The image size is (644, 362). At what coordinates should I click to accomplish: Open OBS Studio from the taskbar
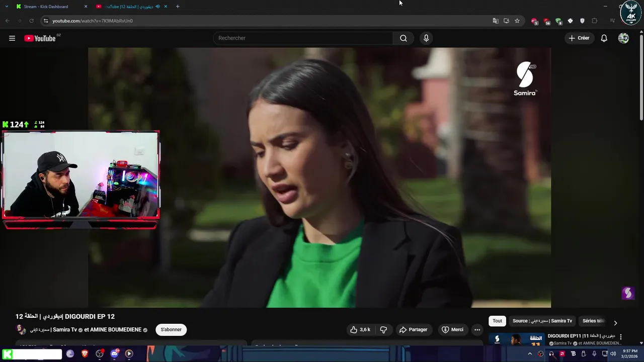100,354
